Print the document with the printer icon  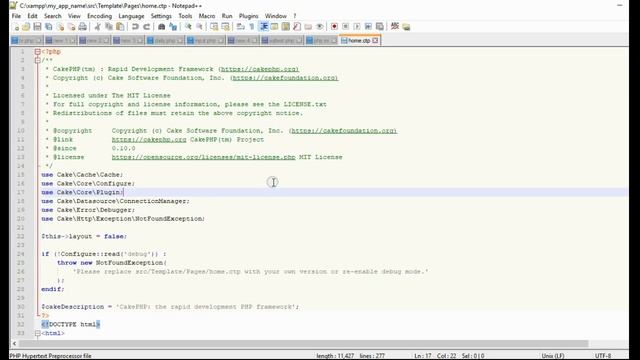82,27
